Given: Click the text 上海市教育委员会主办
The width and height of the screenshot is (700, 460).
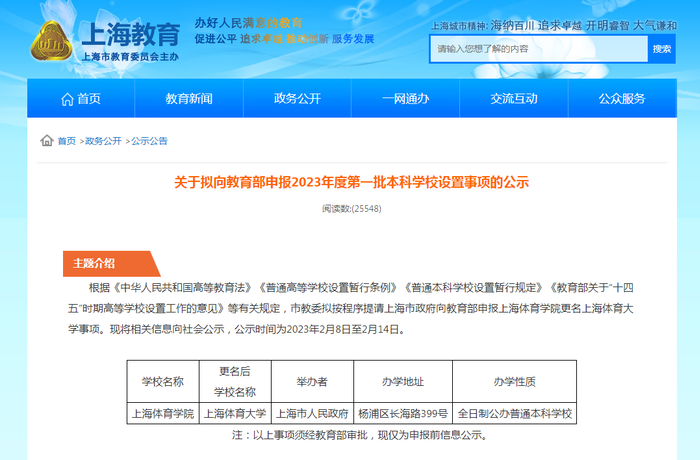Looking at the screenshot, I should 130,57.
